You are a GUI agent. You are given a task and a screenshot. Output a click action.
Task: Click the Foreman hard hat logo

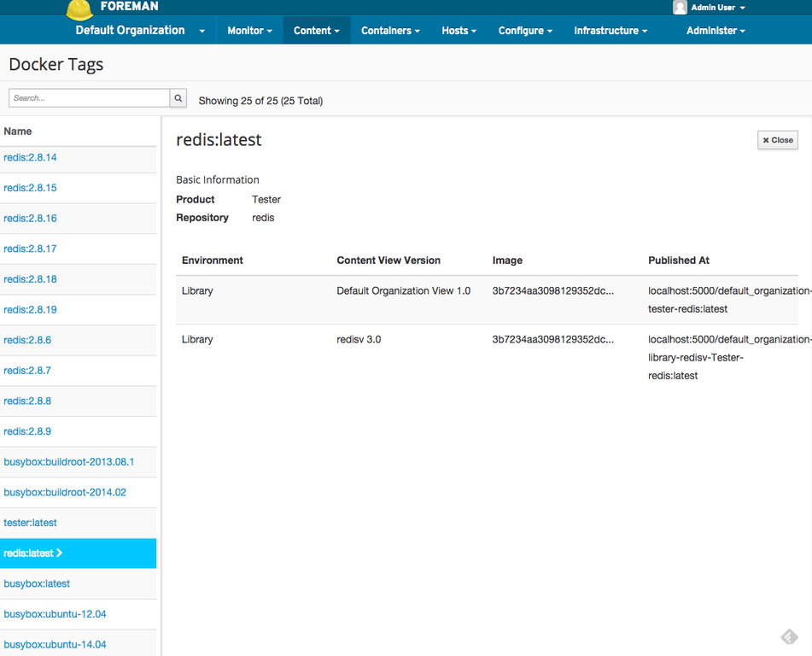(79, 9)
